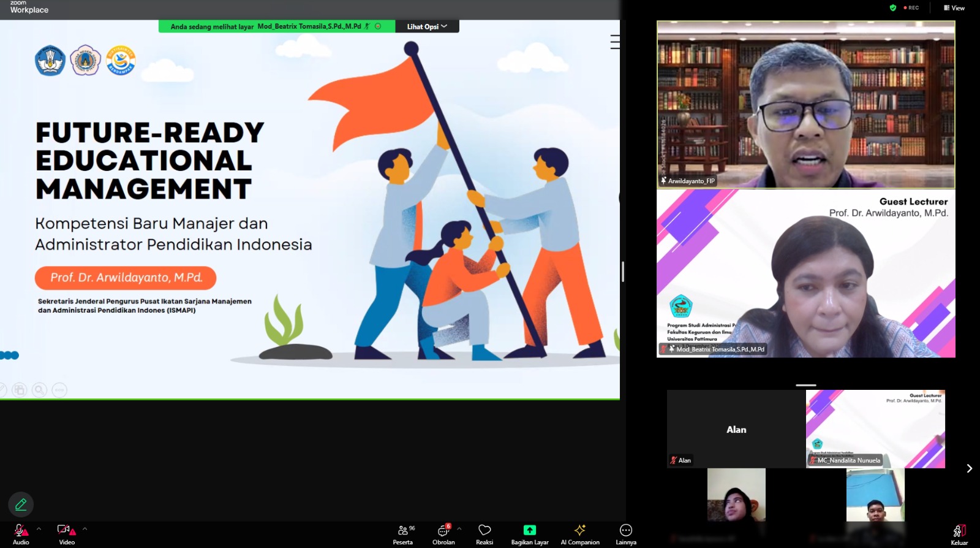Click the Future-Ready Educational Management title
980x548 pixels.
[150, 161]
